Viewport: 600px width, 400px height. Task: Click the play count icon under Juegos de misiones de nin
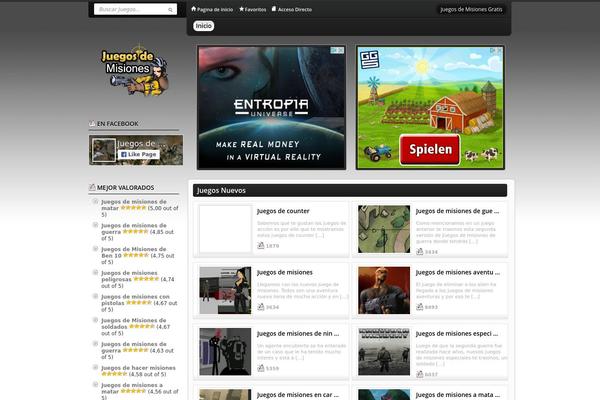click(x=261, y=368)
